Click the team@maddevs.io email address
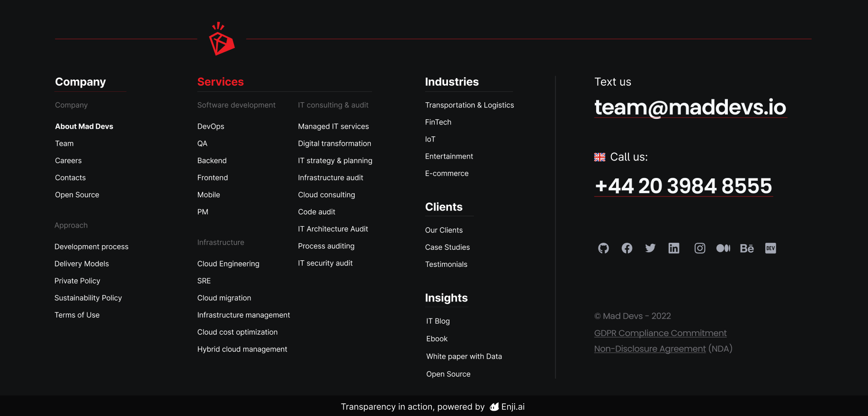 pyautogui.click(x=690, y=107)
